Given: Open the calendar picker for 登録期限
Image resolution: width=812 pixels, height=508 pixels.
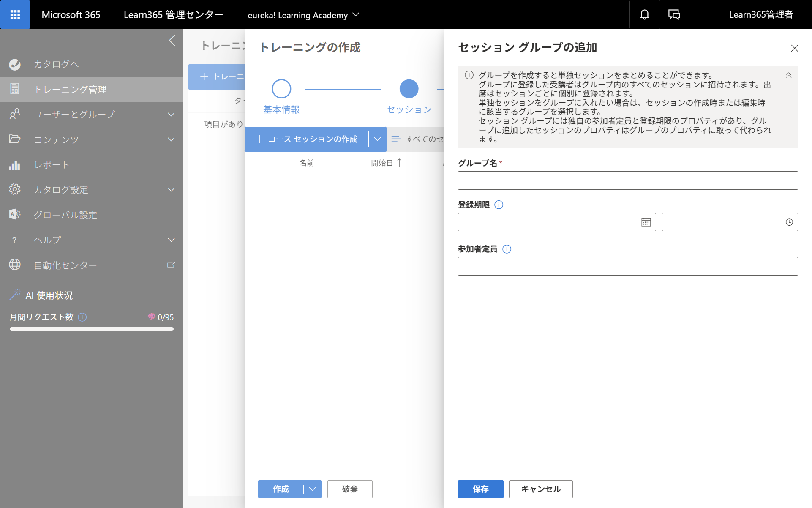Looking at the screenshot, I should [x=646, y=222].
